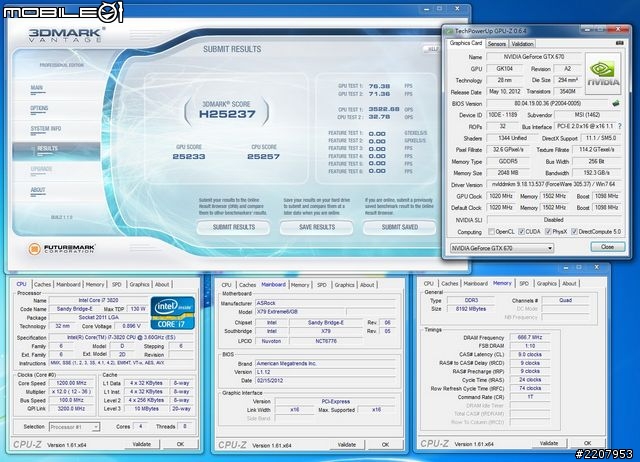Open the Processor #1 selection dropdown in CPU-Z

point(74,427)
